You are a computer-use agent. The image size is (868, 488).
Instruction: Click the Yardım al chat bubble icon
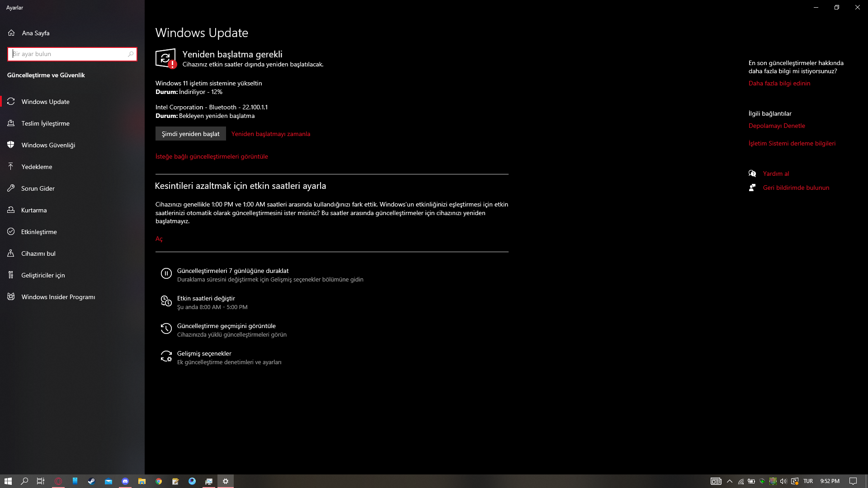tap(752, 174)
